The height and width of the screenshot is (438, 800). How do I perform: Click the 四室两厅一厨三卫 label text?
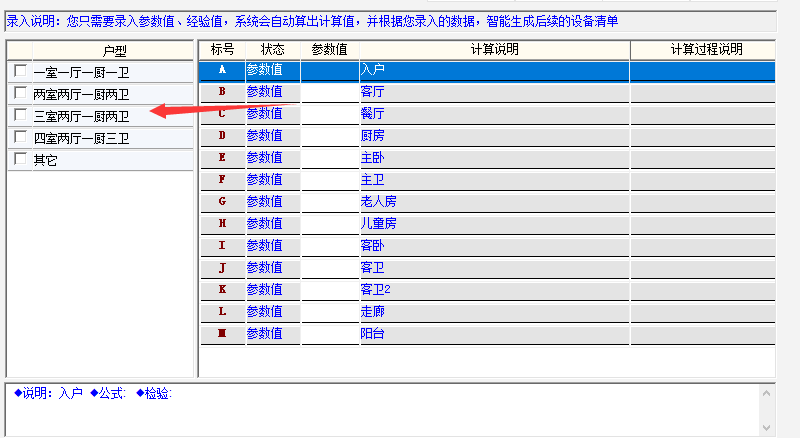point(81,138)
